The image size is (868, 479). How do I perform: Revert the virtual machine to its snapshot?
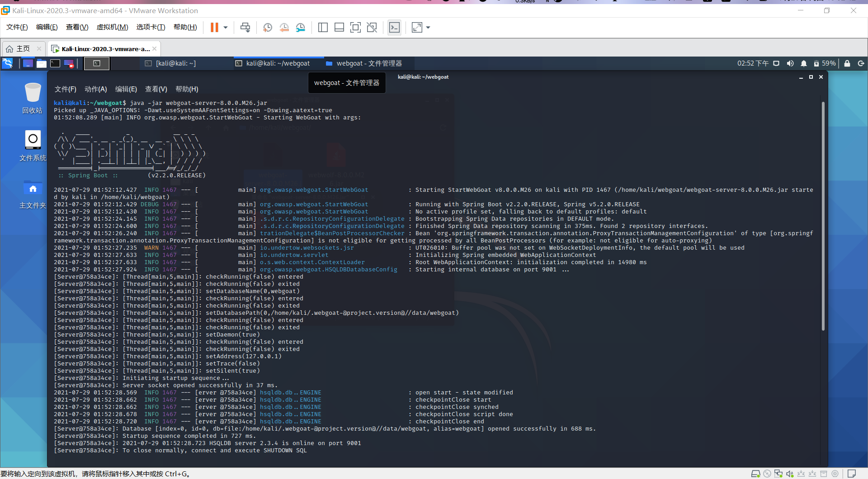point(284,27)
